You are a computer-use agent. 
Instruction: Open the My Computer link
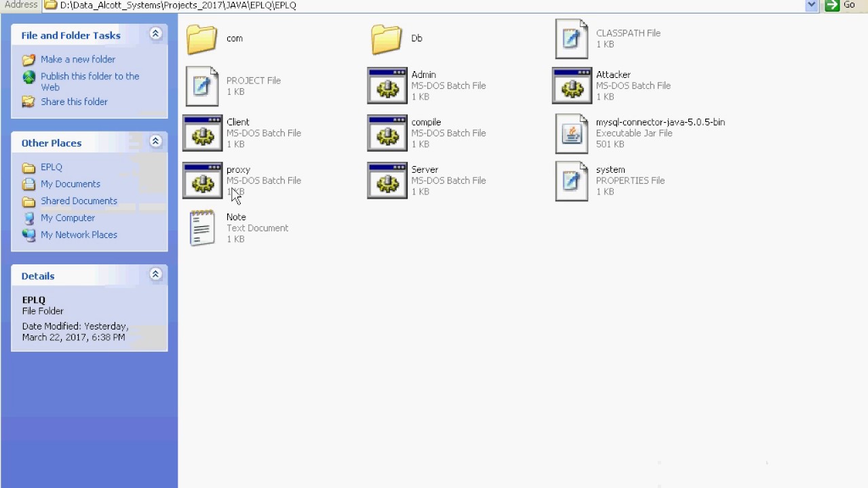coord(68,218)
